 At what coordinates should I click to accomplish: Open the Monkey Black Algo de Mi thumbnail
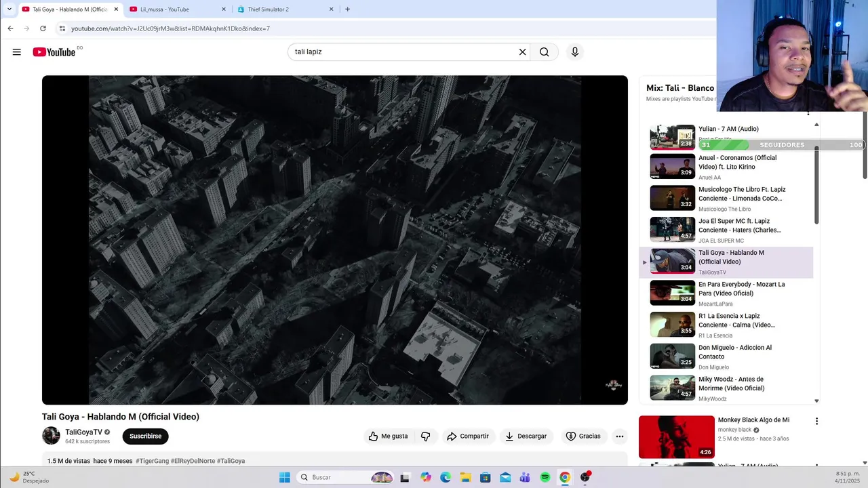click(x=677, y=436)
